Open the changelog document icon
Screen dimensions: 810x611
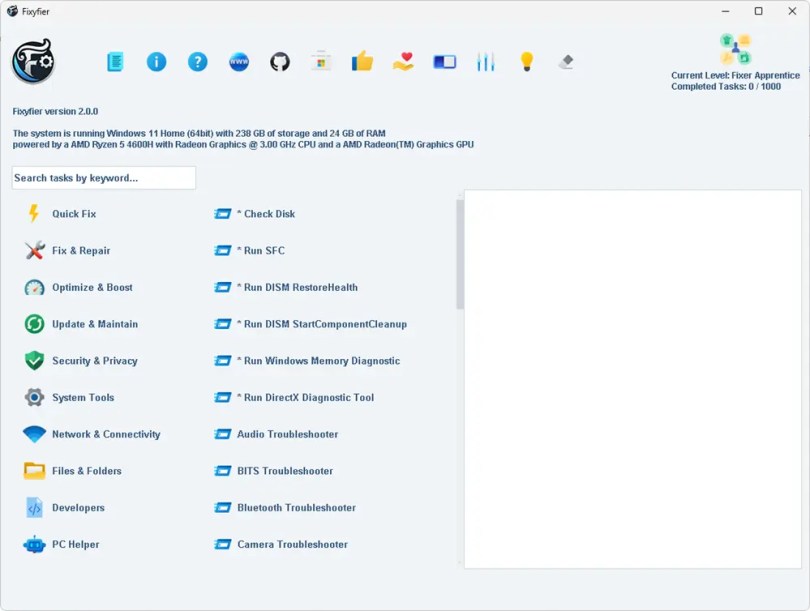(x=115, y=62)
